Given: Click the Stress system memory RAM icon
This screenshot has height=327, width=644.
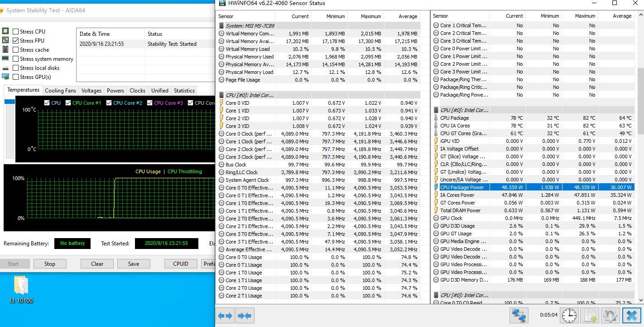Looking at the screenshot, I should point(5,59).
